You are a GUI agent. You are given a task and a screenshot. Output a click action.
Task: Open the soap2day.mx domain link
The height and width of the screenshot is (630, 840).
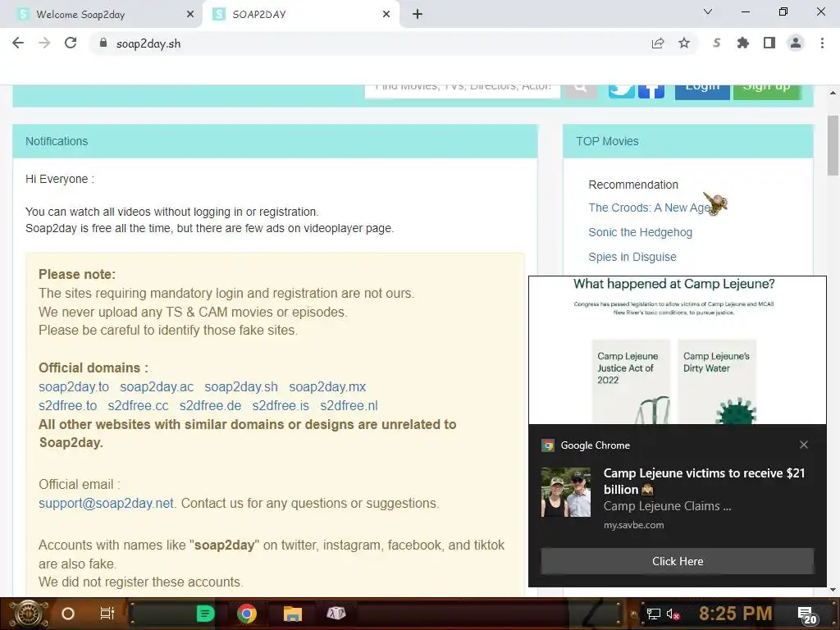(x=327, y=387)
